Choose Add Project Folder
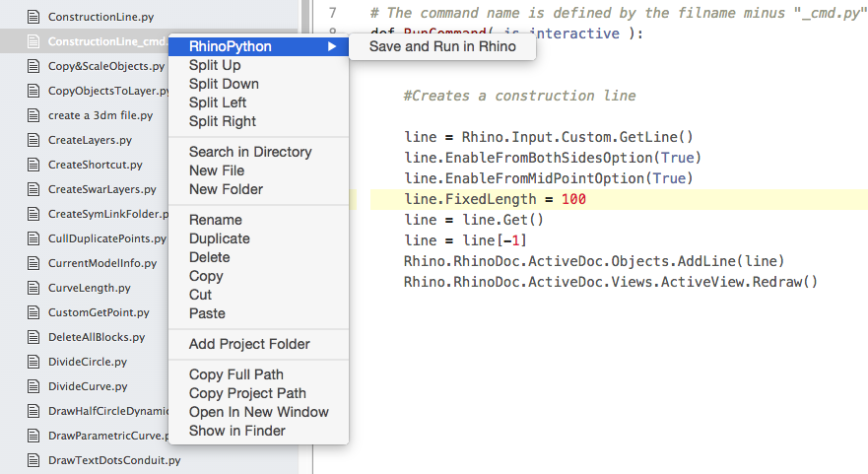This screenshot has height=474, width=868. (258, 344)
